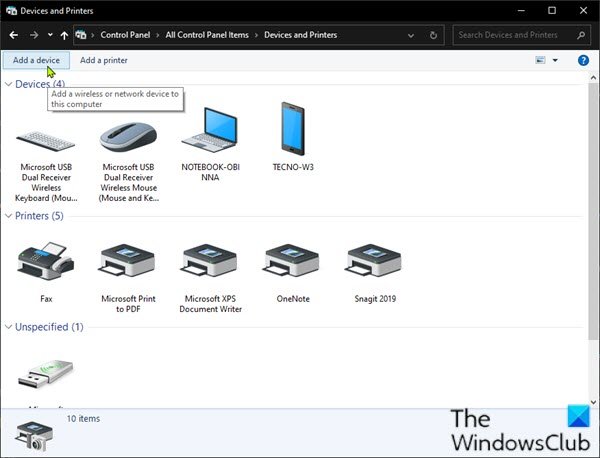Expand chevron after Control Panel breadcrumb
The height and width of the screenshot is (458, 600).
[158, 35]
